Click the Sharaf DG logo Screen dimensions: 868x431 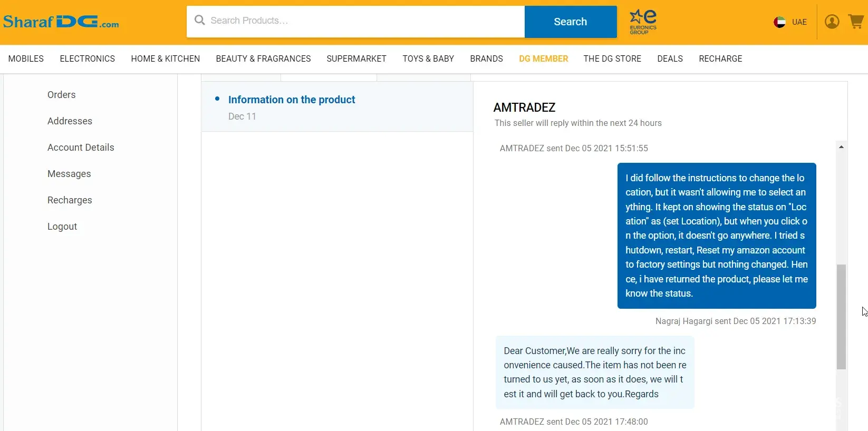pos(61,22)
